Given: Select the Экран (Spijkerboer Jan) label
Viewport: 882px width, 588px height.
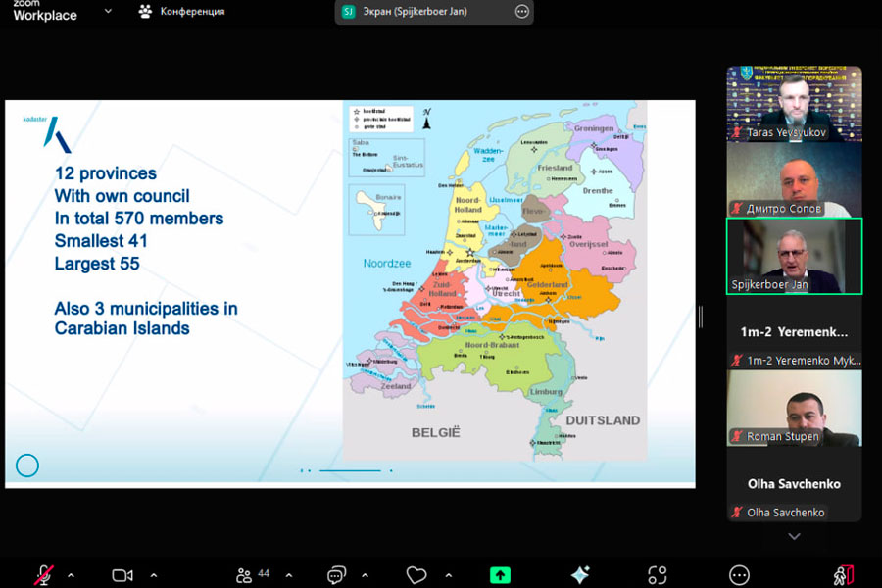Looking at the screenshot, I should [x=416, y=11].
